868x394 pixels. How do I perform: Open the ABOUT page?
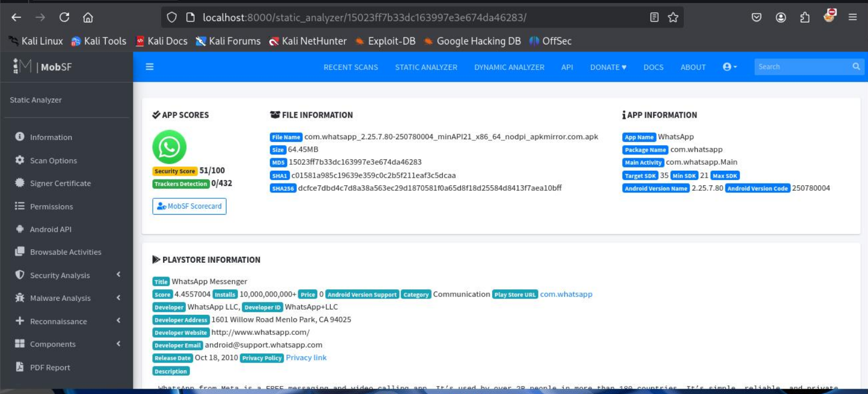click(693, 67)
